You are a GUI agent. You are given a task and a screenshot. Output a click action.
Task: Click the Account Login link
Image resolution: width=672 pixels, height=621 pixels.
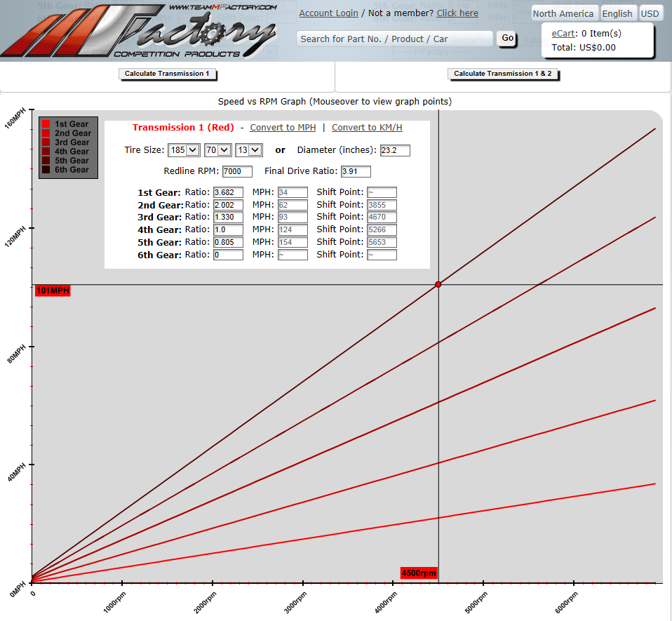click(x=328, y=13)
